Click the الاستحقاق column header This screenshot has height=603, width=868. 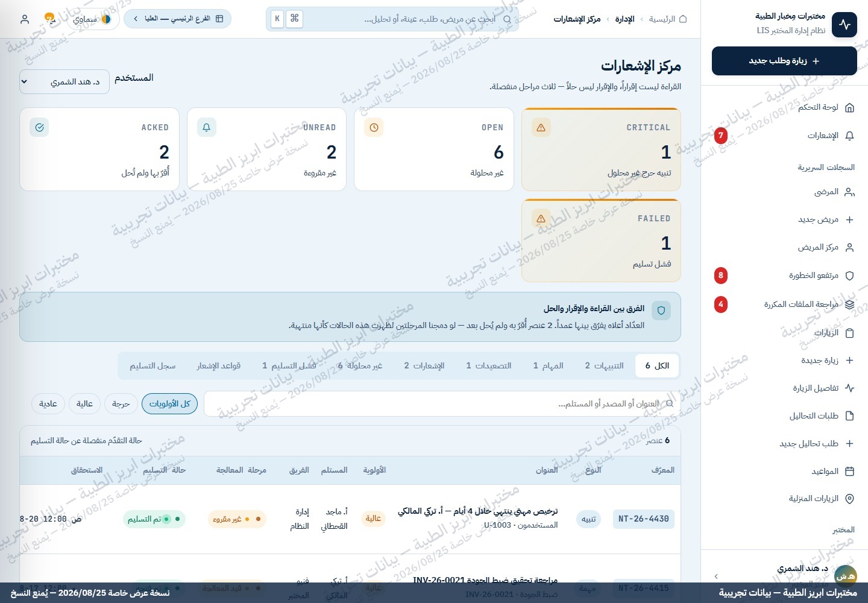87,470
